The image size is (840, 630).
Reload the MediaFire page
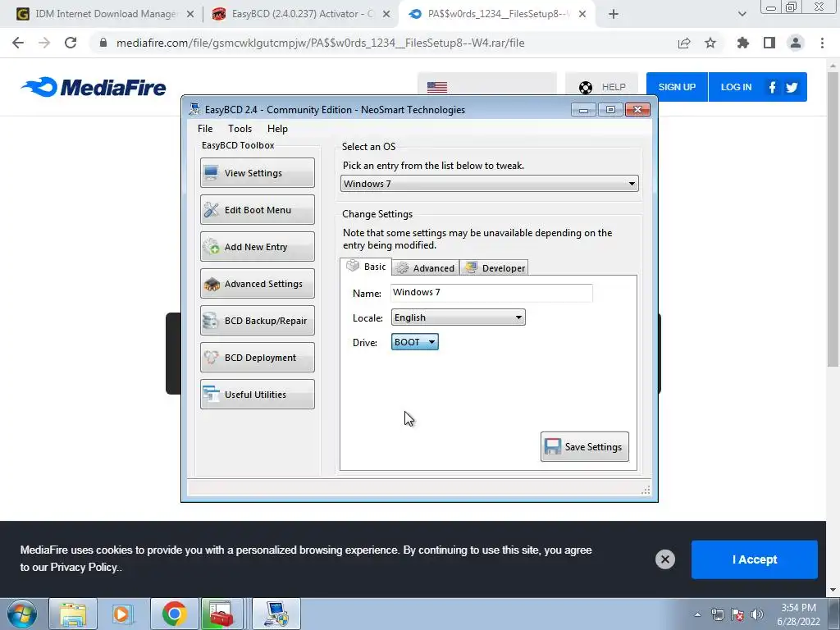(71, 43)
